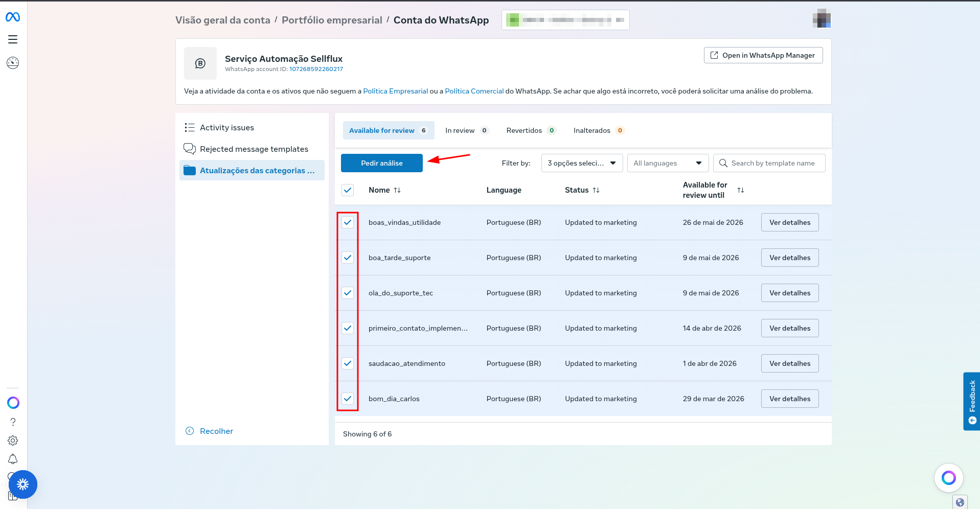The width and height of the screenshot is (980, 509).
Task: Open the help question mark icon
Action: pos(13,422)
